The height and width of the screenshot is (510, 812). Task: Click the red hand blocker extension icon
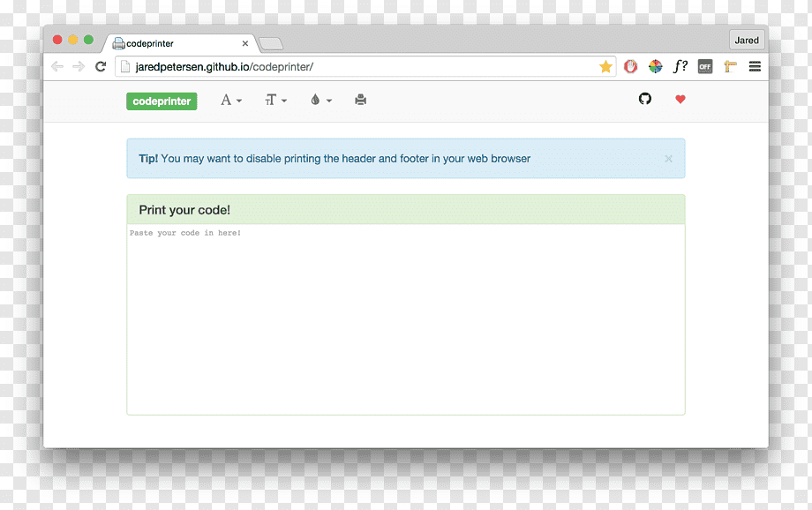630,66
